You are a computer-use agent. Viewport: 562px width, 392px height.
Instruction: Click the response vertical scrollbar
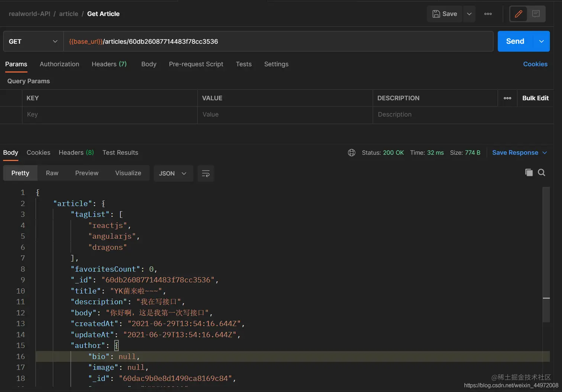coord(546,255)
